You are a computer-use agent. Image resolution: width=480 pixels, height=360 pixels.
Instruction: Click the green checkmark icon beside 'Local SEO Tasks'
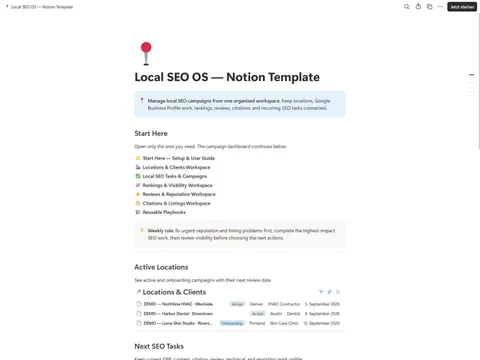click(138, 176)
